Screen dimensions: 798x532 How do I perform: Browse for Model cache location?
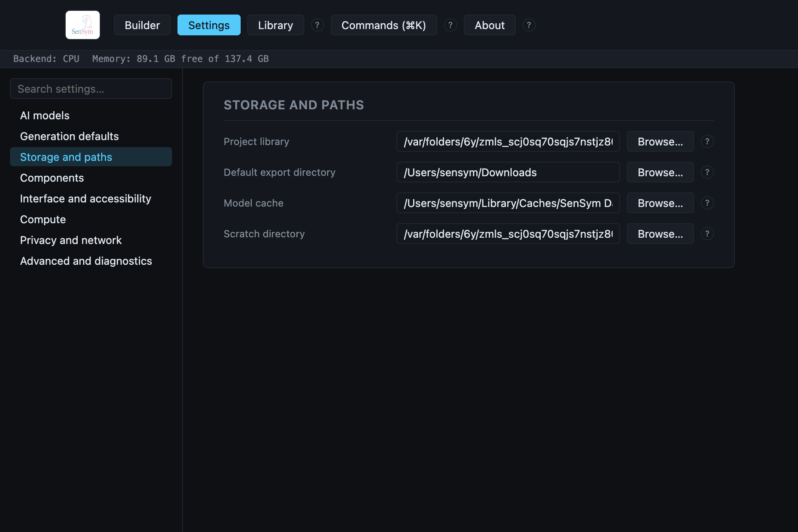[660, 203]
